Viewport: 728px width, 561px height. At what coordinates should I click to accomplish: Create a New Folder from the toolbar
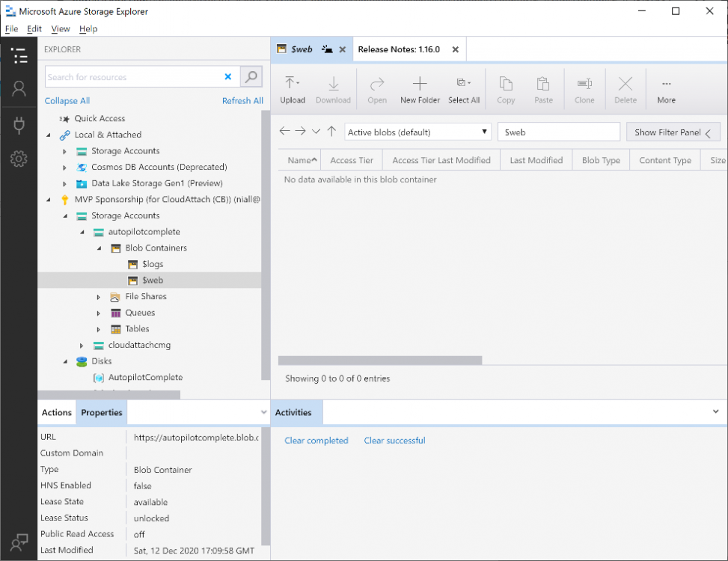click(x=420, y=90)
